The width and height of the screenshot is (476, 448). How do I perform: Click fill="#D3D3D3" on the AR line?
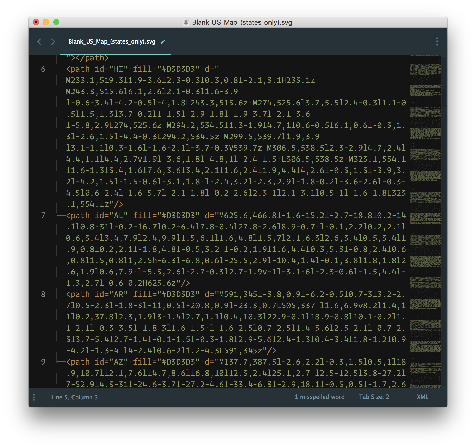pyautogui.click(x=166, y=294)
